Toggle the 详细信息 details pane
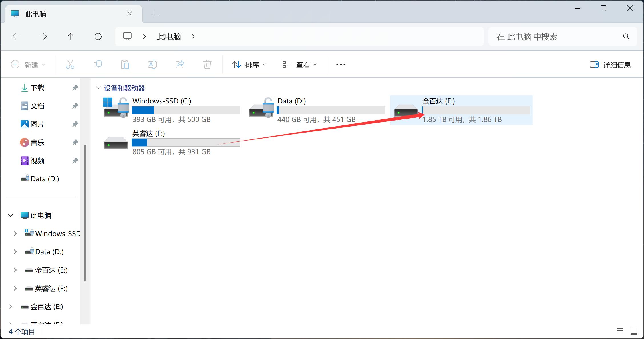Screen dimensions: 644x339 point(610,65)
